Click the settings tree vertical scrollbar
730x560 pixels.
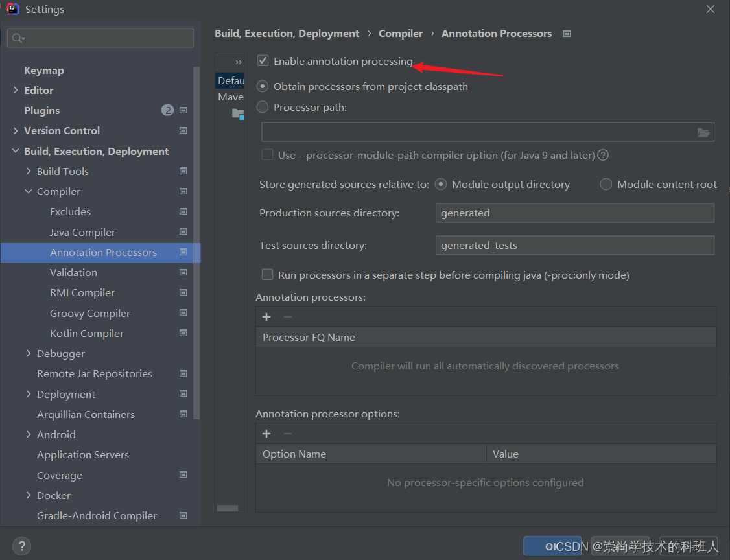196,242
